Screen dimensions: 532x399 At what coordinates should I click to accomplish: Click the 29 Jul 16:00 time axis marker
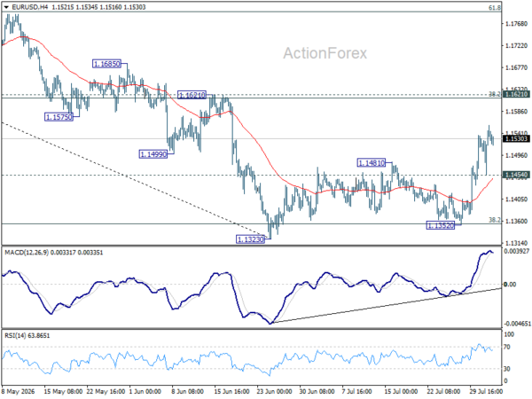coord(486,391)
